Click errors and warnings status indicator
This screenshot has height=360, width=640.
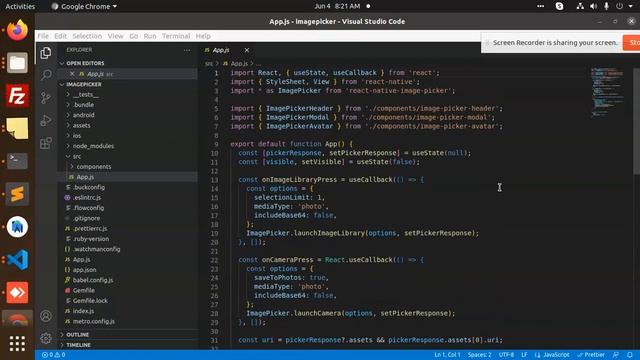[x=53, y=355]
